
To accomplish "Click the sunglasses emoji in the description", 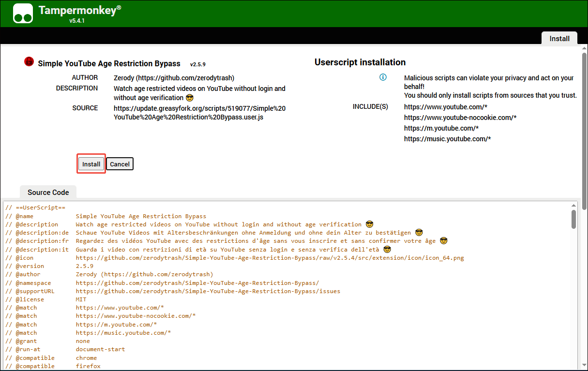I will tap(190, 98).
